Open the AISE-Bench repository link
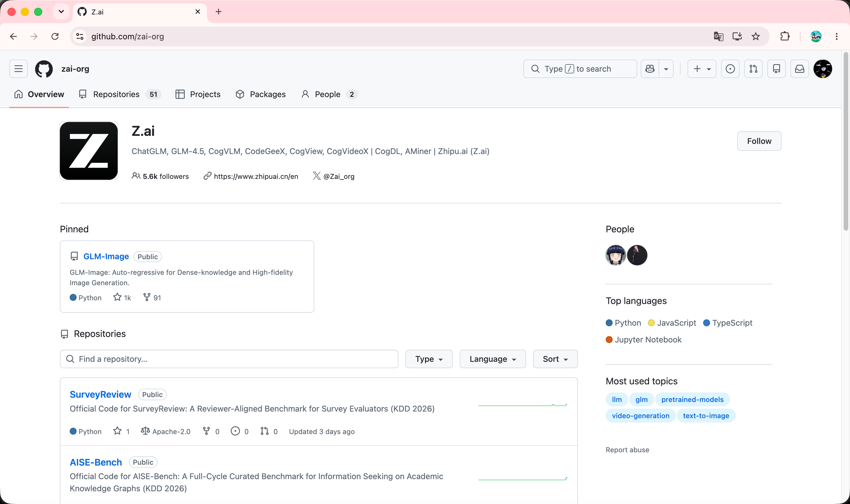Viewport: 850px width, 504px height. 95,462
